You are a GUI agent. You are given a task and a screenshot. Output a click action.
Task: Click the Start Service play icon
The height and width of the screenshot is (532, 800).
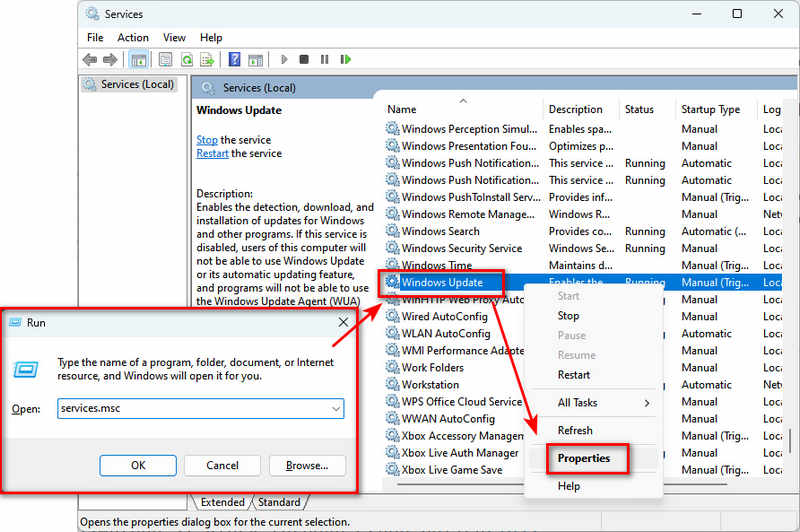[x=284, y=60]
